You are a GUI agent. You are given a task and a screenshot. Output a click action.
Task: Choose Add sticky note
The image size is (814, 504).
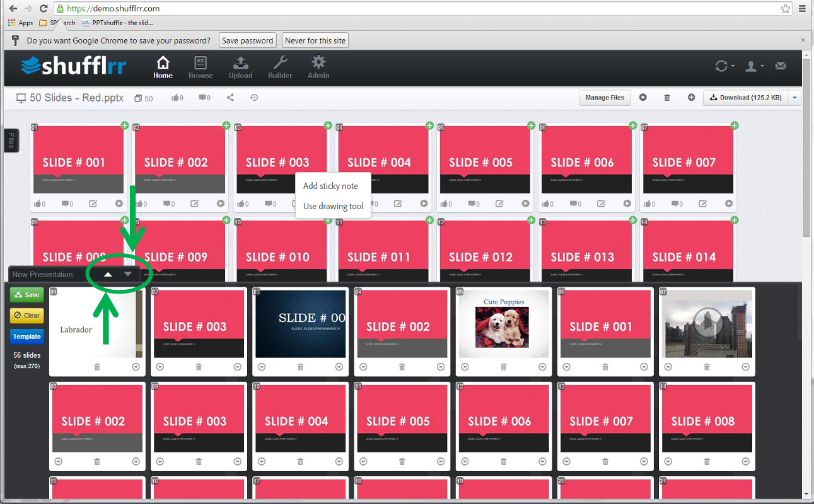[330, 186]
